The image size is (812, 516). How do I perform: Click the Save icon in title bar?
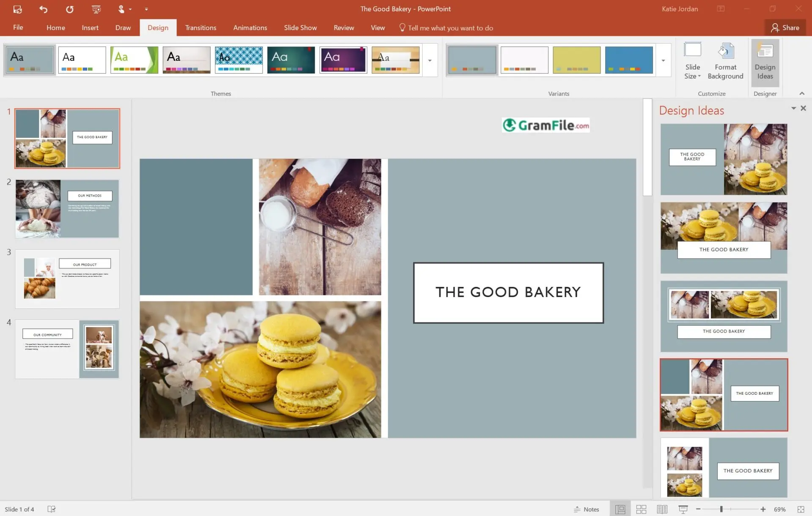pos(17,9)
